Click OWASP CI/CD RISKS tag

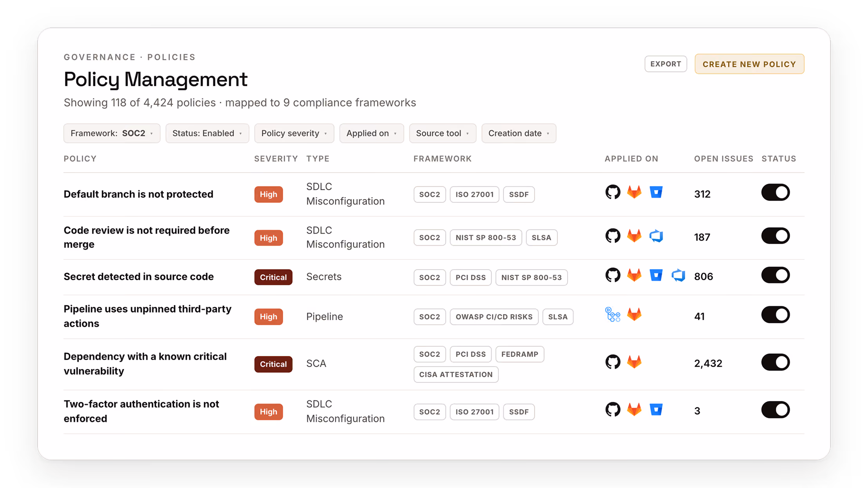tap(494, 317)
